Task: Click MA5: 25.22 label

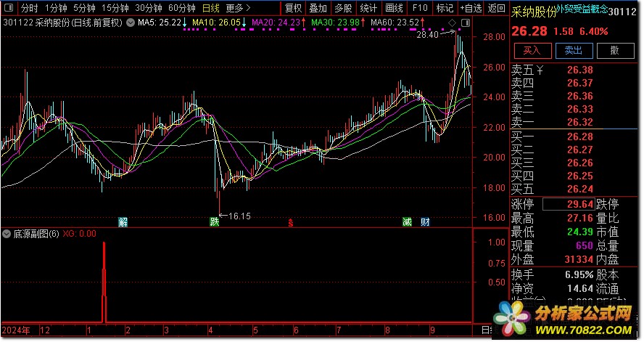Action: pyautogui.click(x=160, y=23)
